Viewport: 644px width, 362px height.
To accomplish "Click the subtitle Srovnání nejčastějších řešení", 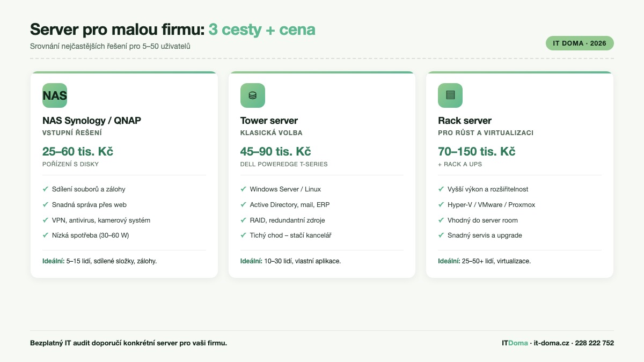I will coord(110,46).
